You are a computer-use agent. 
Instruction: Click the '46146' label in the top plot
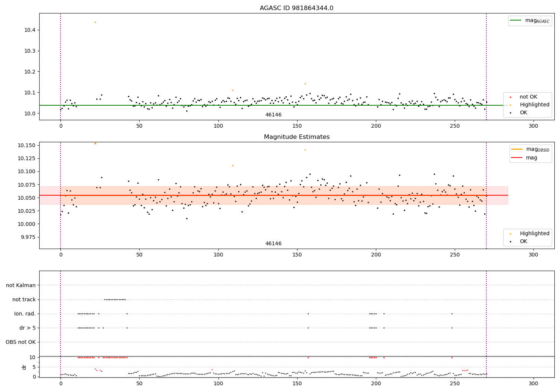(273, 115)
